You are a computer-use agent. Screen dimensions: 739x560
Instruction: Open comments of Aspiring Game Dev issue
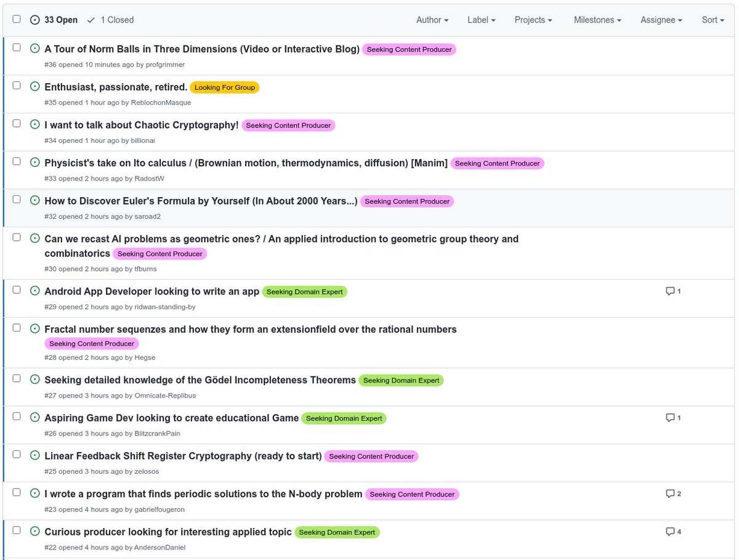[673, 418]
